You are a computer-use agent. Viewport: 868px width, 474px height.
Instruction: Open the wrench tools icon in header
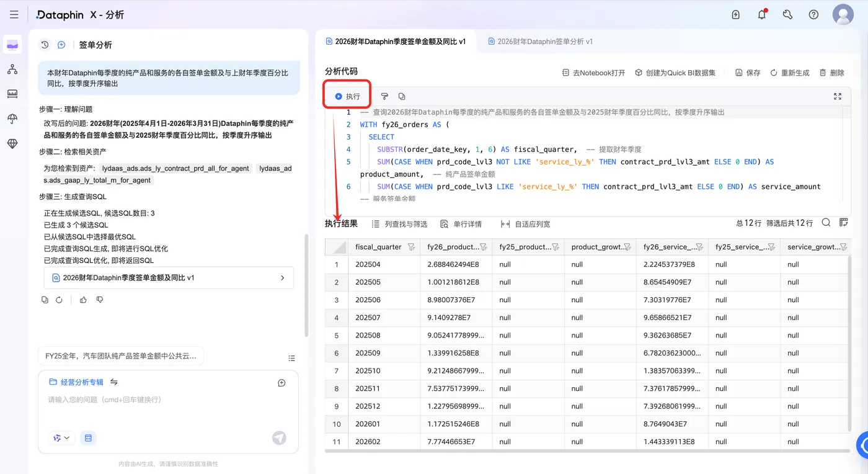[x=787, y=15]
